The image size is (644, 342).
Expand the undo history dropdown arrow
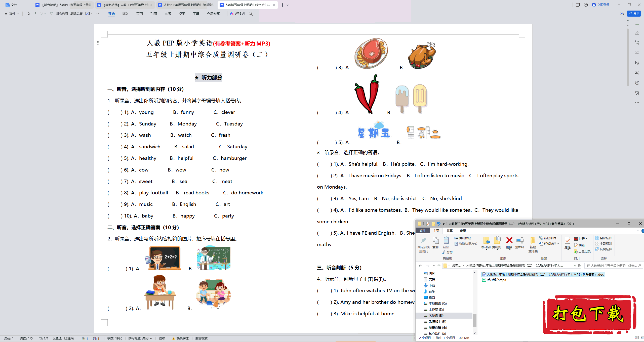point(45,14)
